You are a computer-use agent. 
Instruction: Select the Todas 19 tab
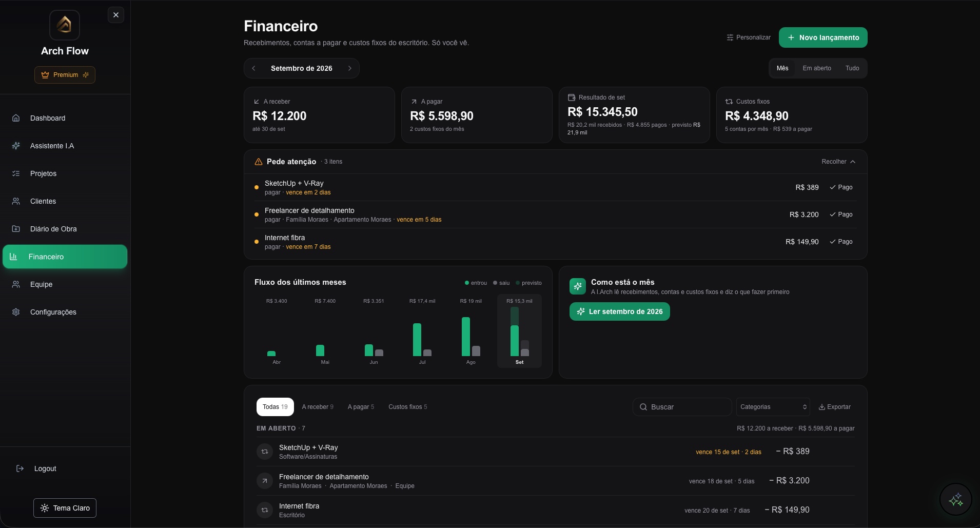[275, 407]
